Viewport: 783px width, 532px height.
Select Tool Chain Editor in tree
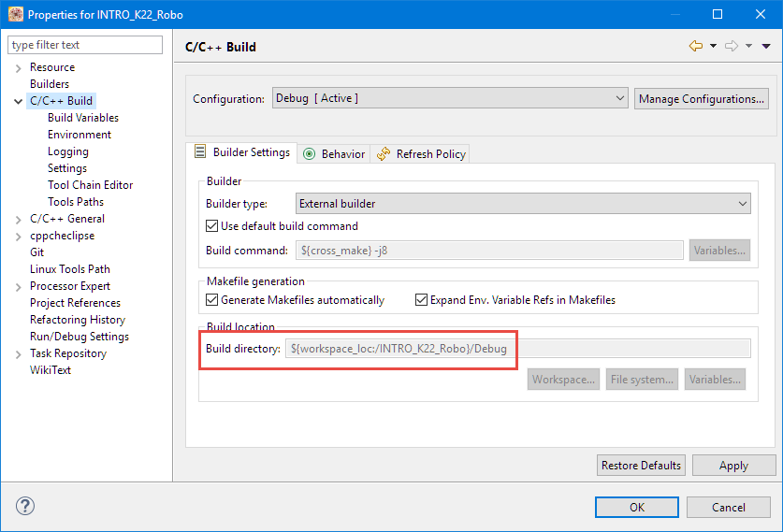90,185
